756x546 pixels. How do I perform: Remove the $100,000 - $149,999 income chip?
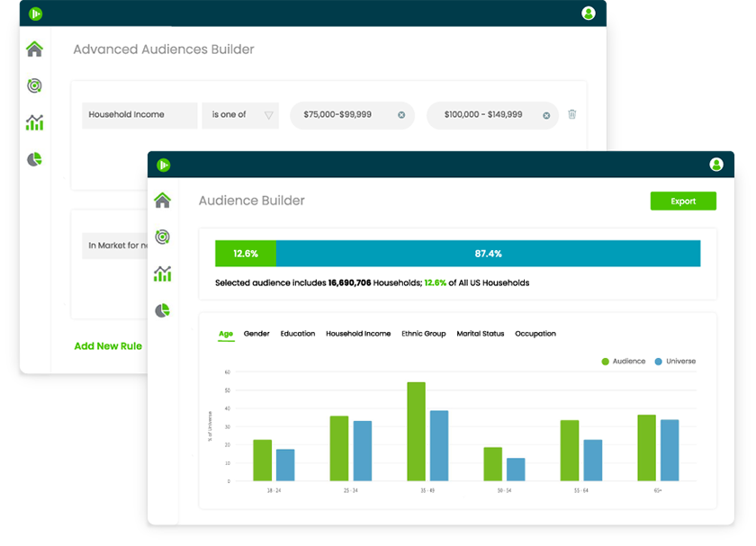(545, 115)
